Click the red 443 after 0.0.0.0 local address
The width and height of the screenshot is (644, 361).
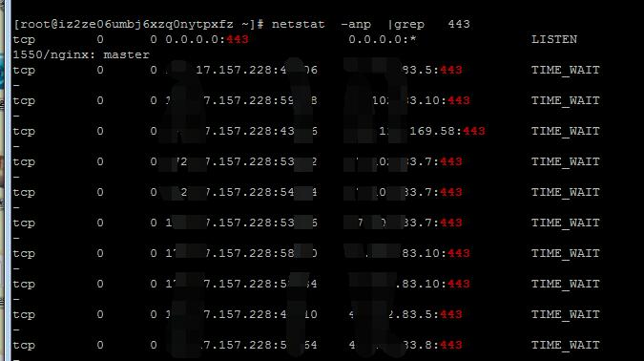(x=238, y=39)
